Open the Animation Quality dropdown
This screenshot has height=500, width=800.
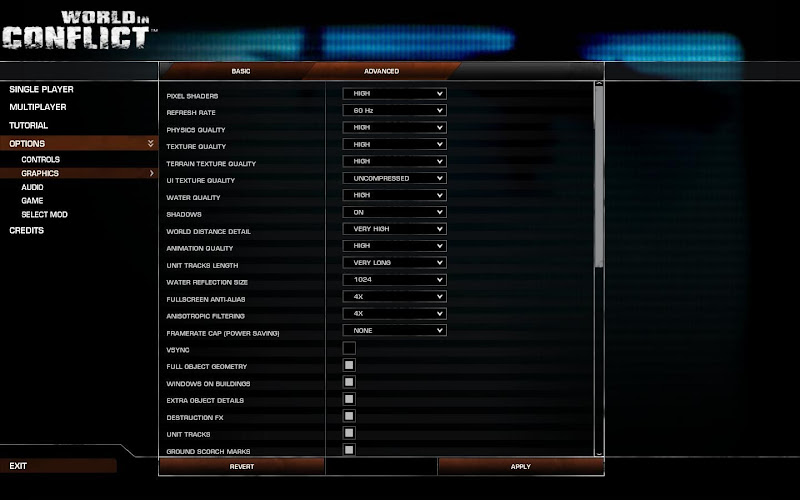(394, 246)
